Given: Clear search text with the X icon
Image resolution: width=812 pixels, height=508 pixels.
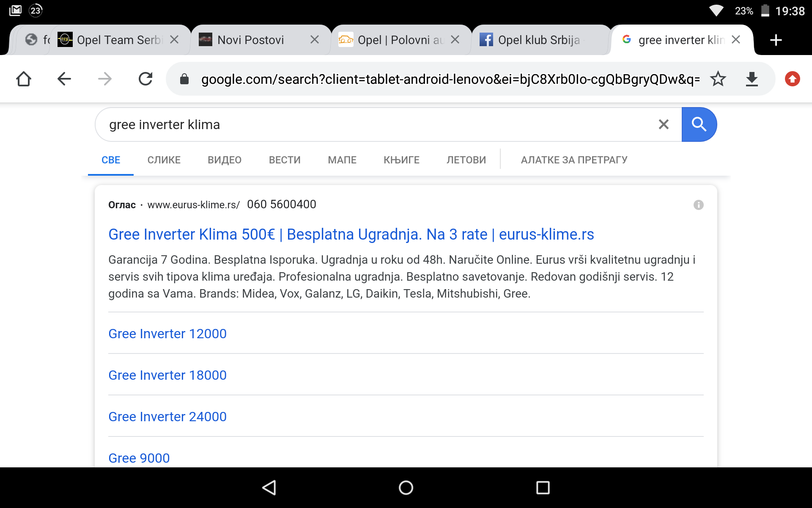Looking at the screenshot, I should 664,124.
